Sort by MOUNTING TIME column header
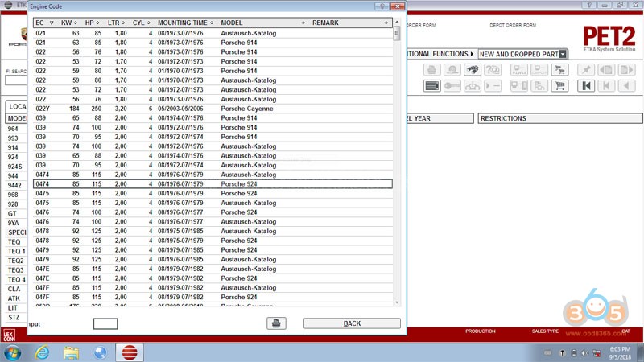 tap(186, 23)
